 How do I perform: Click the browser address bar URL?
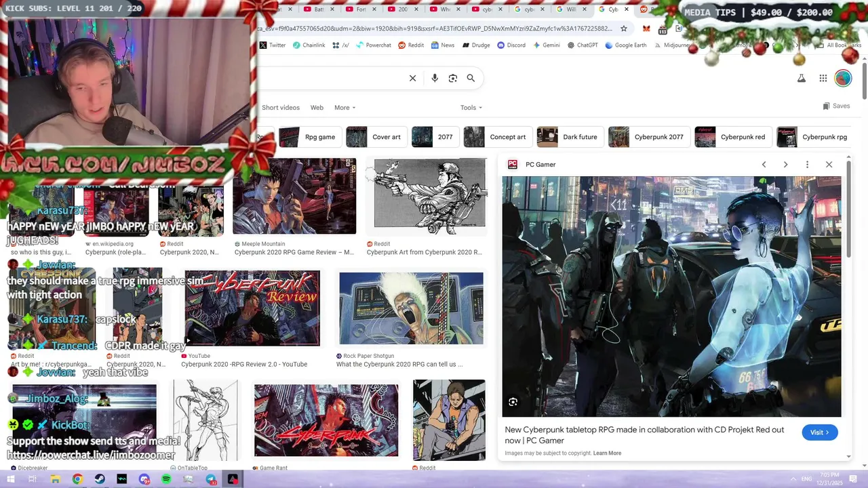[434, 28]
